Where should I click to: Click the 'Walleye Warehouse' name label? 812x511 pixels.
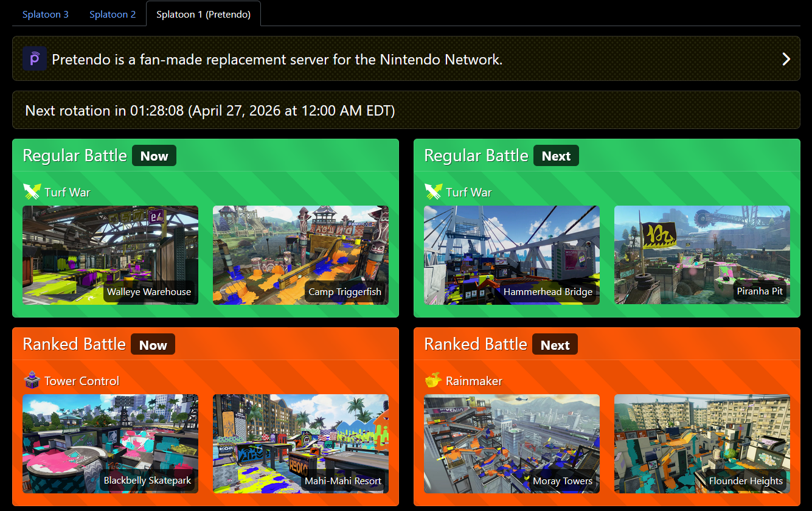pos(149,292)
